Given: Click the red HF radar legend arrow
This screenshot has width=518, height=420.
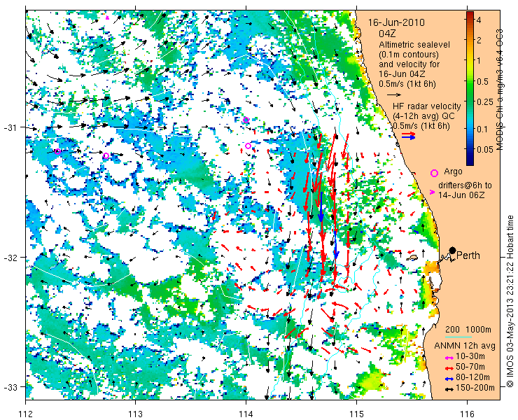Looking at the screenshot, I should (409, 134).
